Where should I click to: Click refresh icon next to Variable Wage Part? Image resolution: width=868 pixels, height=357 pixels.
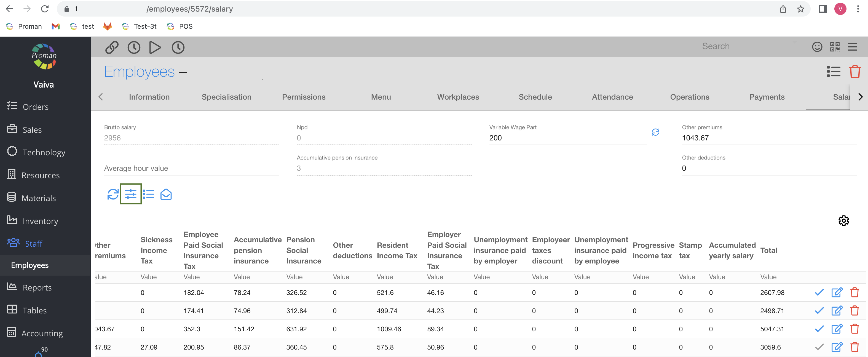point(655,132)
